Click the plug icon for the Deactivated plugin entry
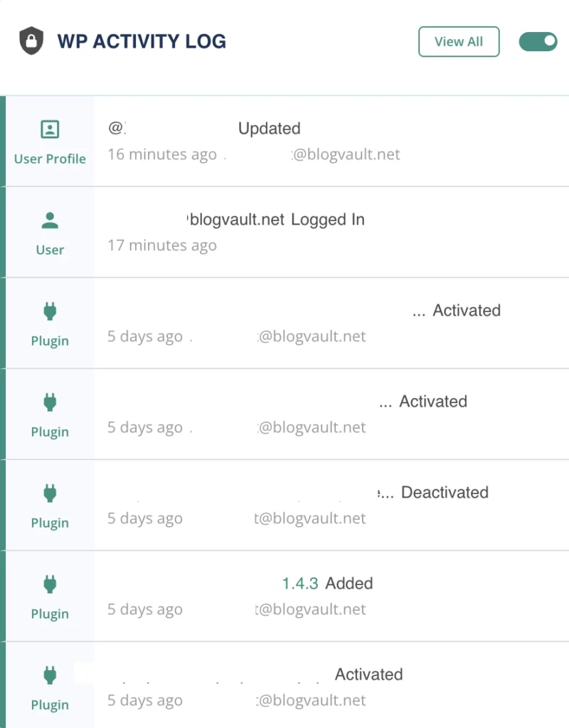 click(49, 493)
